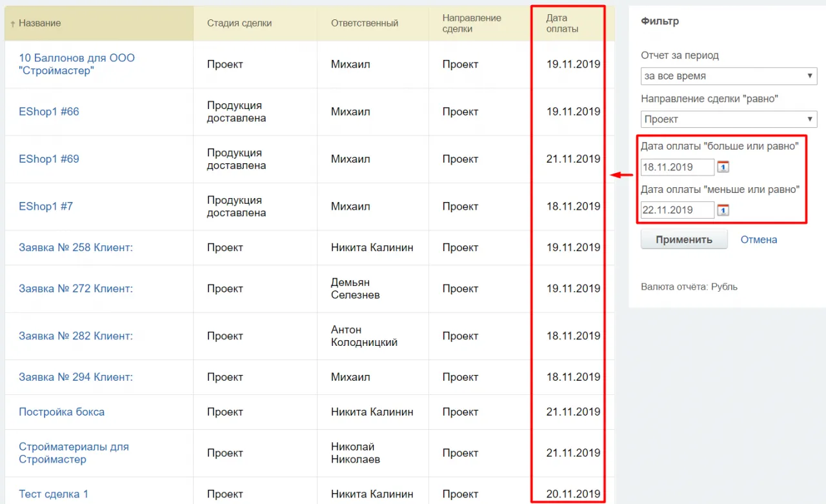Click the Применить button

click(684, 239)
